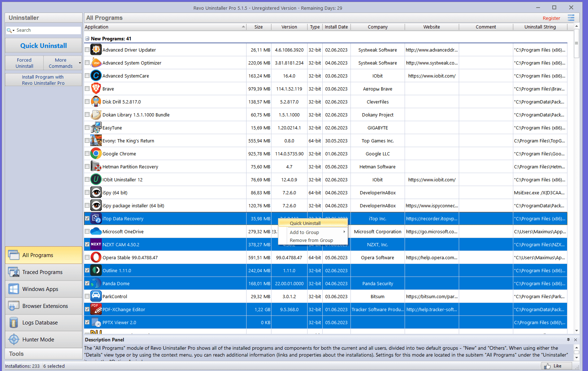The width and height of the screenshot is (588, 371).
Task: Click the Microsoft OneDrive cloud icon
Action: click(96, 231)
